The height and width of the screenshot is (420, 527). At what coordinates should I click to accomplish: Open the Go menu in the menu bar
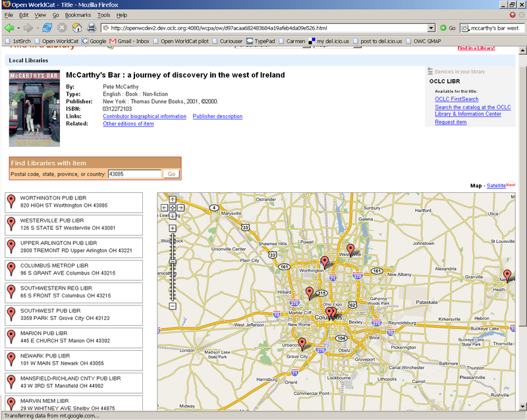(x=55, y=15)
